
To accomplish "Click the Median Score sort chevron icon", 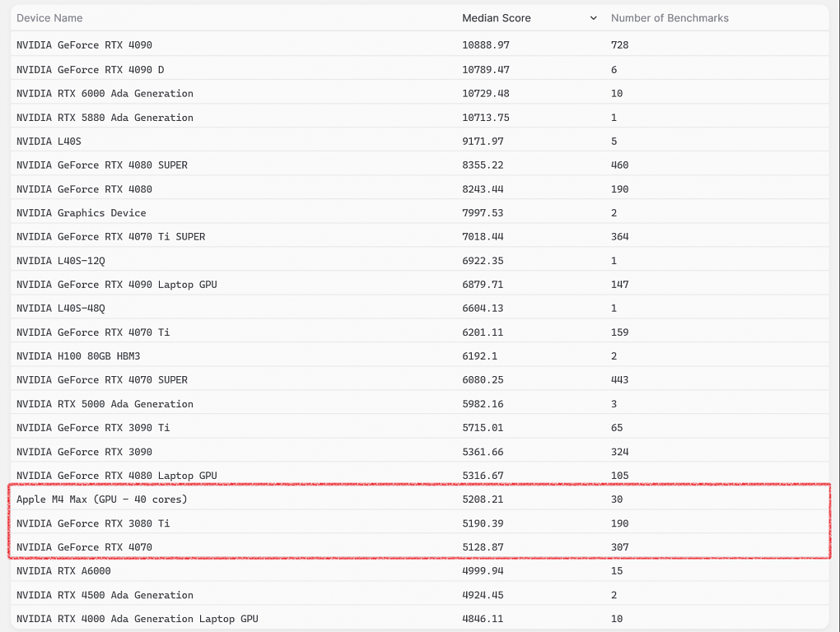I will 593,18.
